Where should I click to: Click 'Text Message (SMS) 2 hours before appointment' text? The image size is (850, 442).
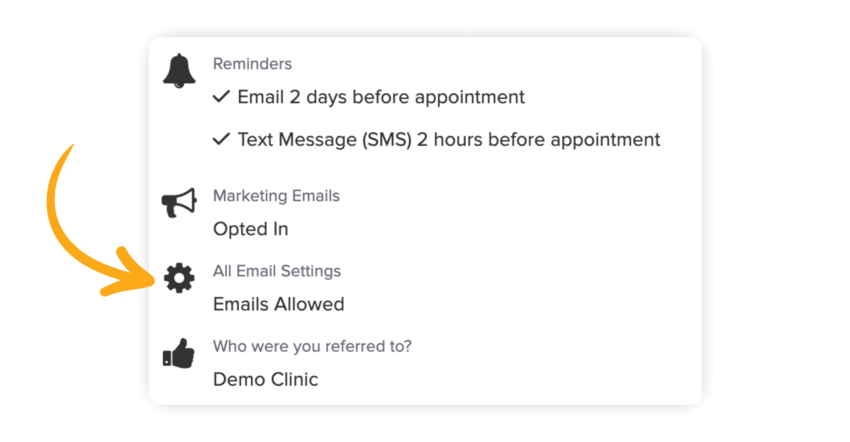pos(449,140)
